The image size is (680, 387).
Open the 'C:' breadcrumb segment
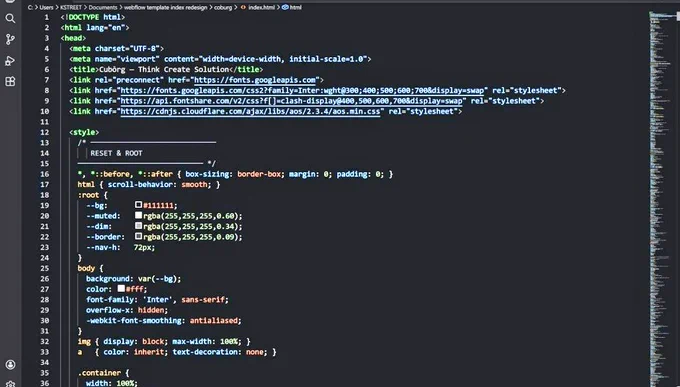click(x=30, y=7)
